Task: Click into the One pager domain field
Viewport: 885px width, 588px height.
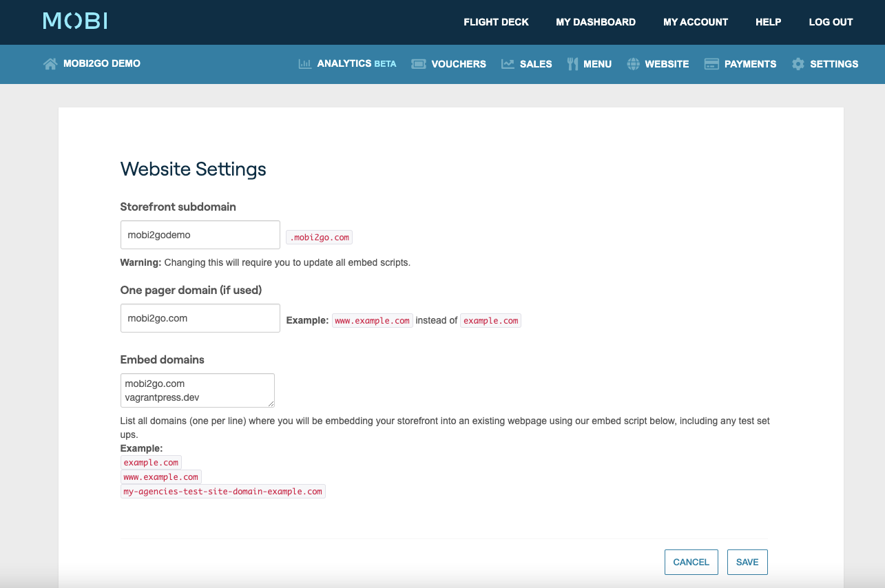Action: click(200, 318)
